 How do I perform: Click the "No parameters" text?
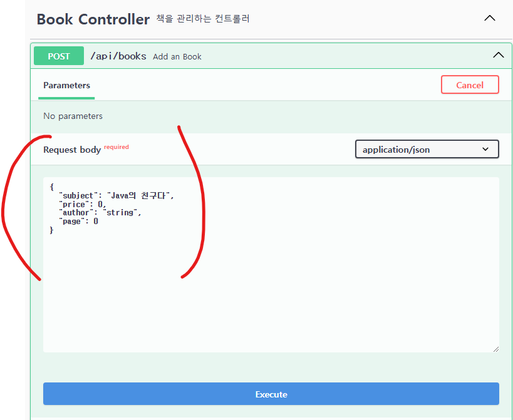click(x=73, y=116)
